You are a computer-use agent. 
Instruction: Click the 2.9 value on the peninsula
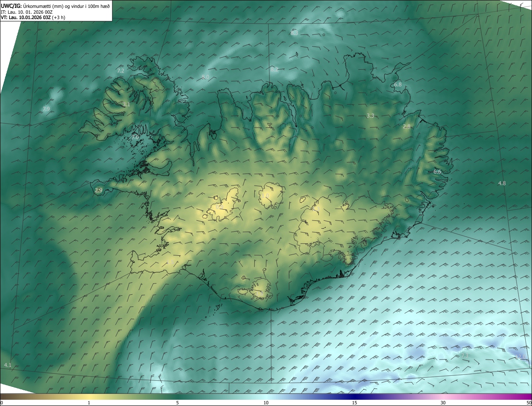(99, 190)
